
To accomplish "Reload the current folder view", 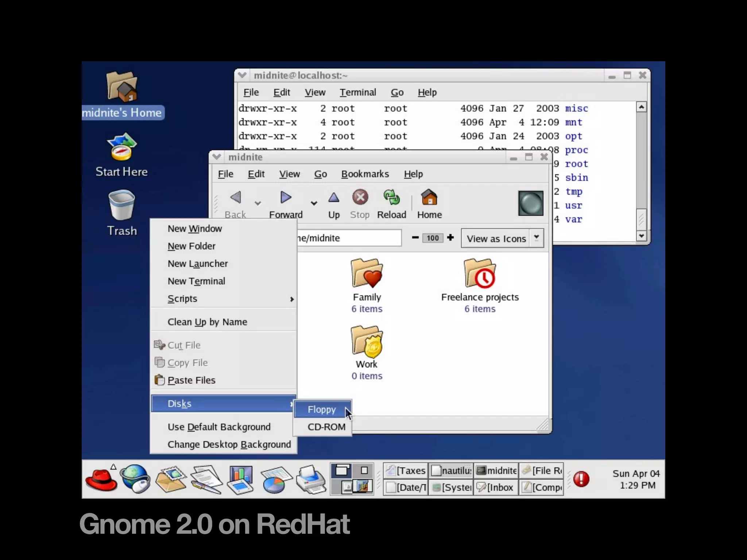I will click(392, 205).
